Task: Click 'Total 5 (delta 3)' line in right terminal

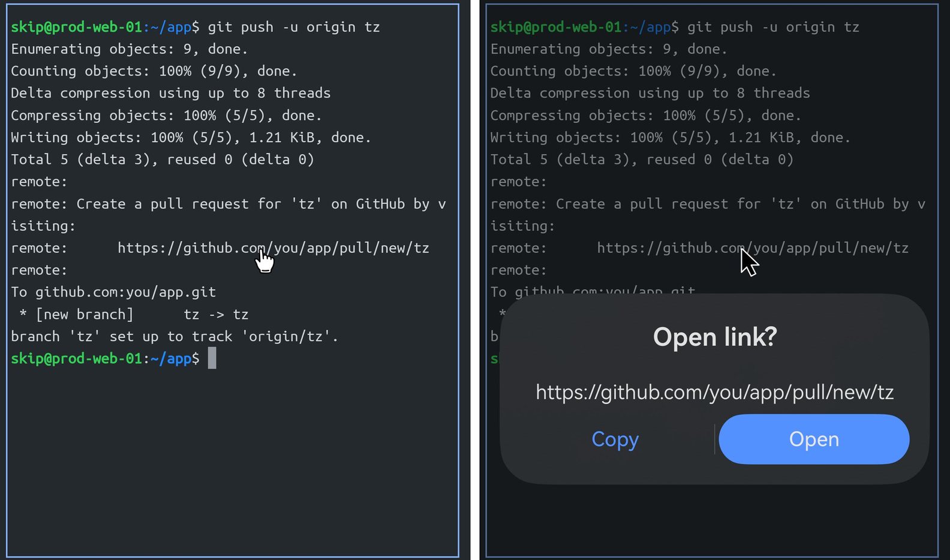Action: pos(642,159)
